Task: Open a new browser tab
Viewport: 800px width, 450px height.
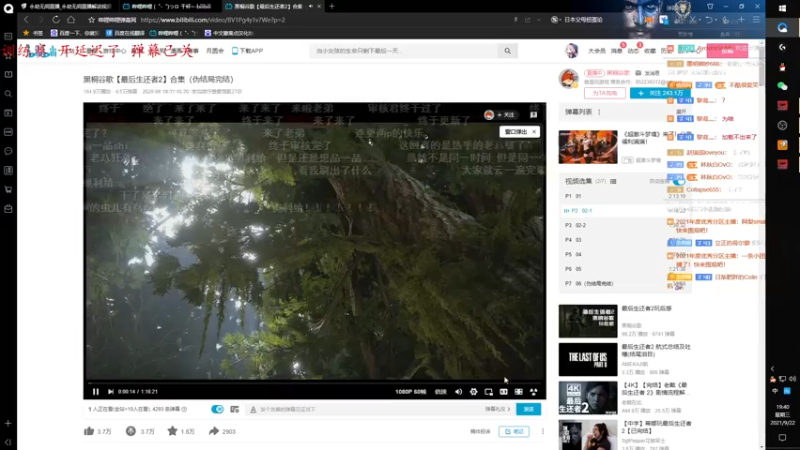Action: click(x=332, y=6)
